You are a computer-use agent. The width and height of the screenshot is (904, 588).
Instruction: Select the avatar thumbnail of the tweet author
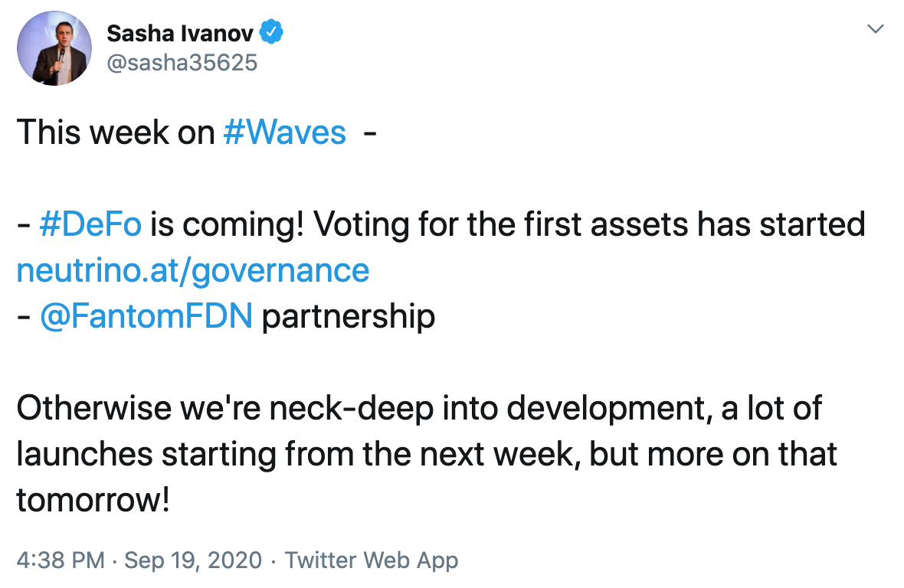pos(54,48)
